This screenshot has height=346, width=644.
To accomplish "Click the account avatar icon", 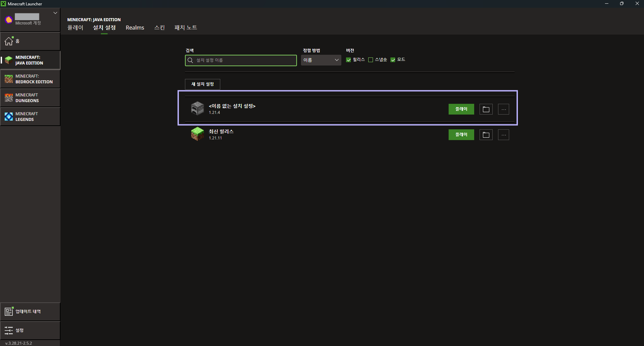I will click(x=9, y=20).
